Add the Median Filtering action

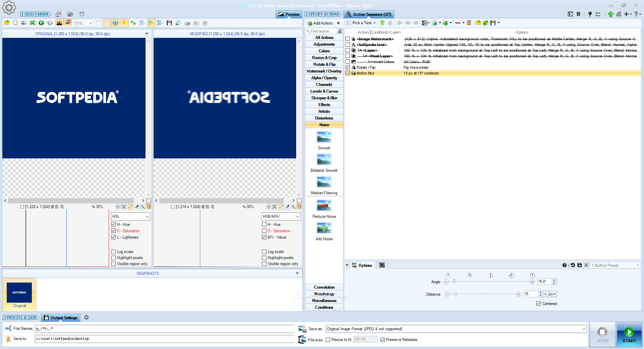(x=324, y=185)
